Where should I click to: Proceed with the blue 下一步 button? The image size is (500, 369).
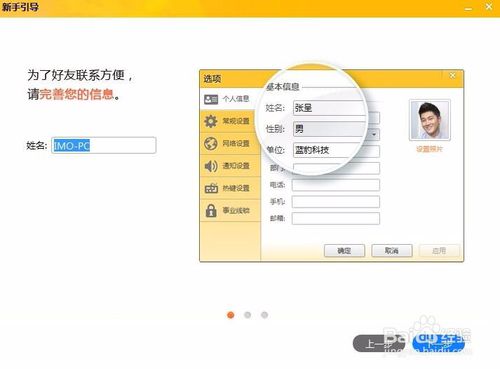pos(439,343)
